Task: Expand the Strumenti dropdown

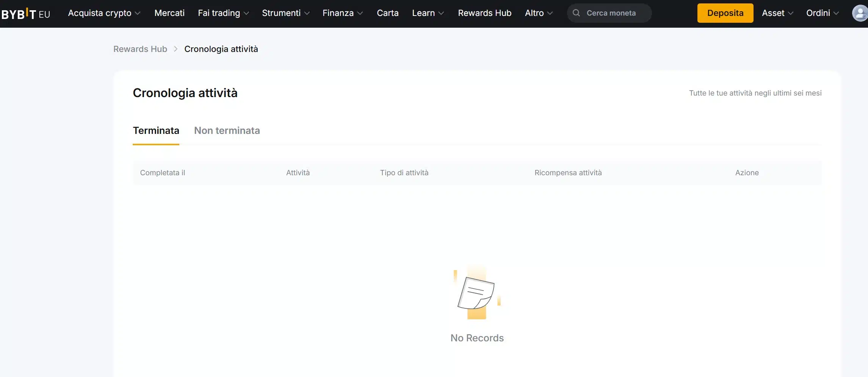Action: coord(286,13)
